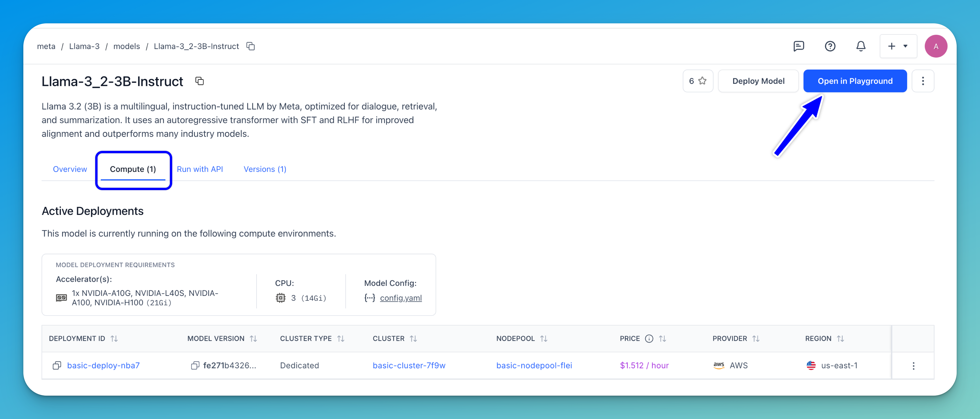Open the Versions (1) tab
This screenshot has height=419, width=980.
point(265,169)
